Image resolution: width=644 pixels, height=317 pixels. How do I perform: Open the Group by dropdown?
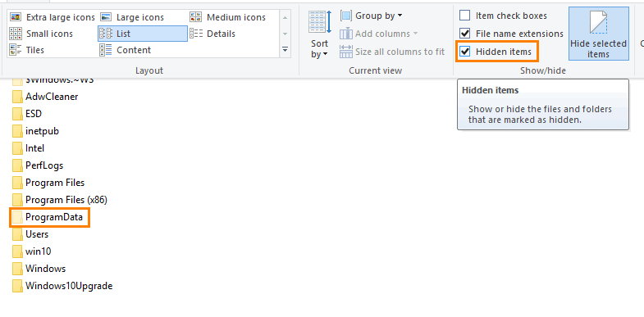click(372, 16)
